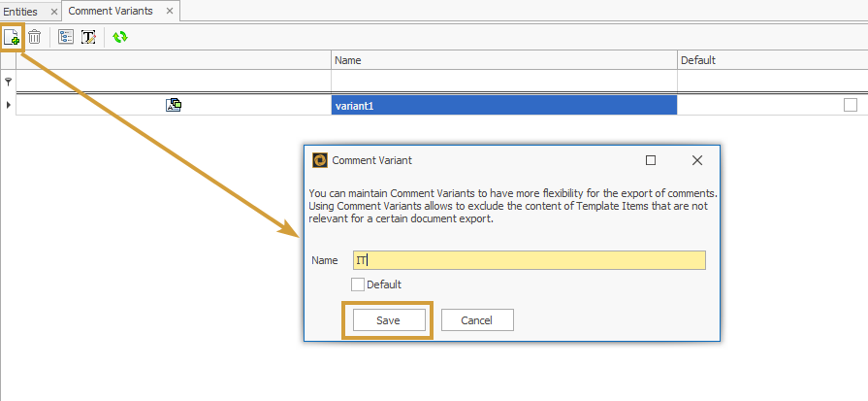Sort by the Name column header
This screenshot has width=868, height=401.
[x=503, y=60]
